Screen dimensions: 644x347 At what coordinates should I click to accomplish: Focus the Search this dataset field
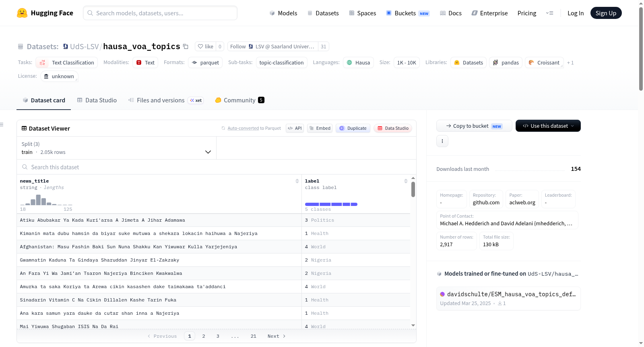pyautogui.click(x=217, y=167)
